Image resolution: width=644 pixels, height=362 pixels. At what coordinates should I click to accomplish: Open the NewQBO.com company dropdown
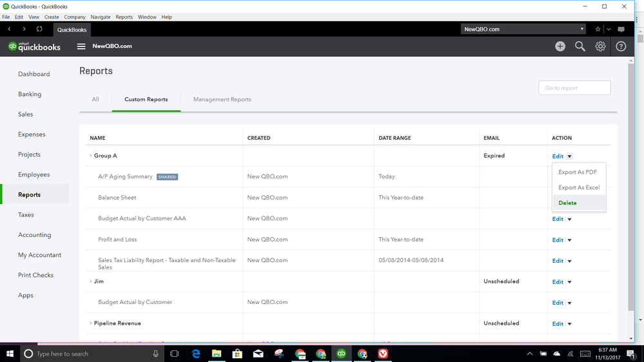click(x=523, y=29)
